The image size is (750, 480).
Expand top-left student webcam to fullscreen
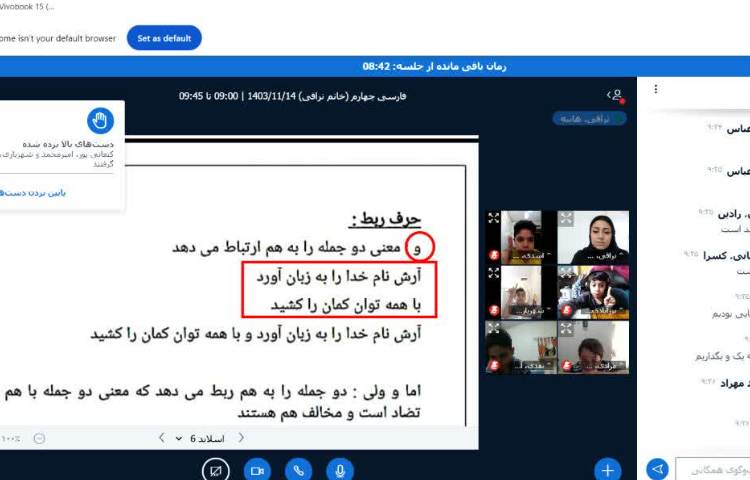[494, 218]
